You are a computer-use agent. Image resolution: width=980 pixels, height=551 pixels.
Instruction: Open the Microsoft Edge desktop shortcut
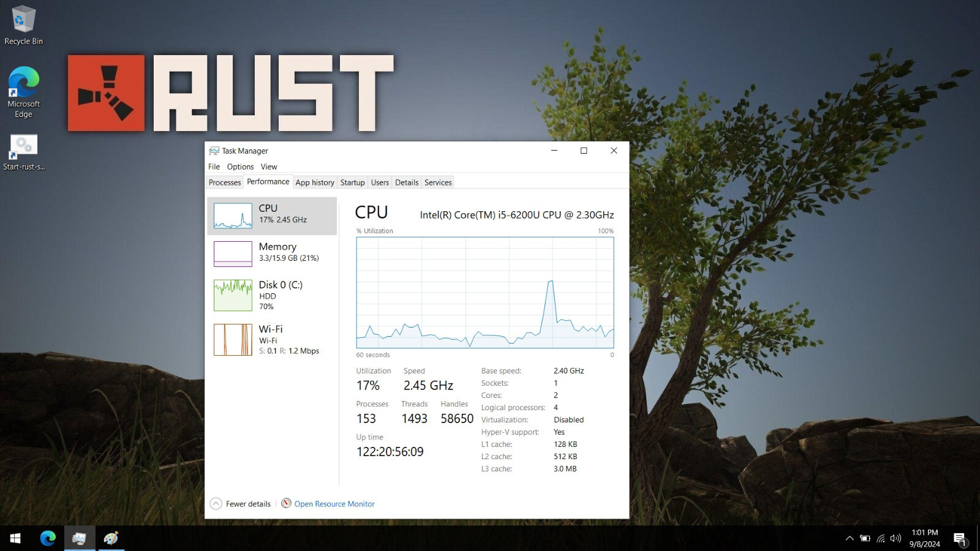click(23, 92)
